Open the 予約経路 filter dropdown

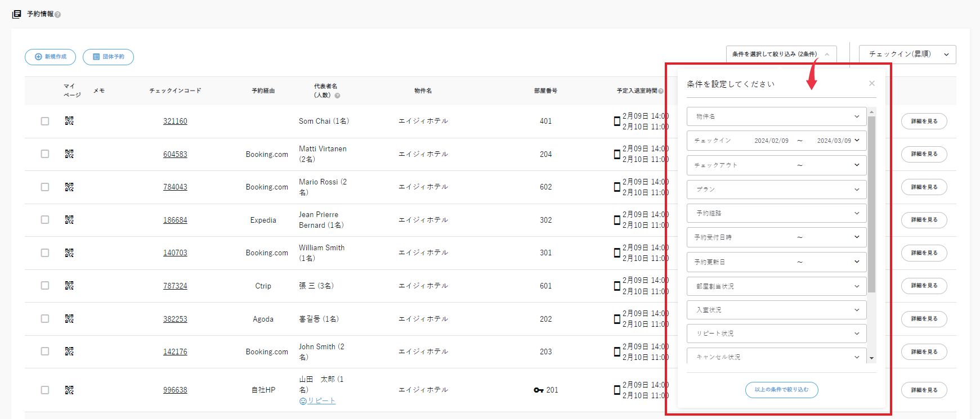click(x=776, y=213)
